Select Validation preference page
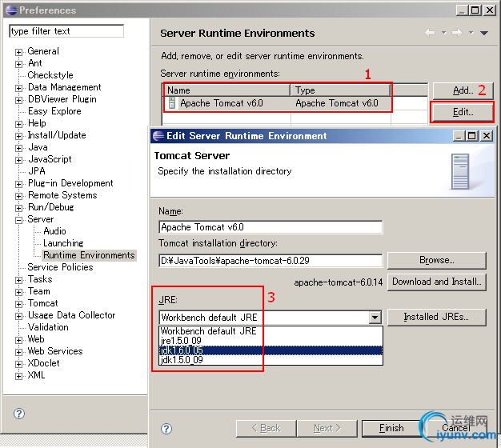Screen dimensions: 501x448 tap(48, 327)
